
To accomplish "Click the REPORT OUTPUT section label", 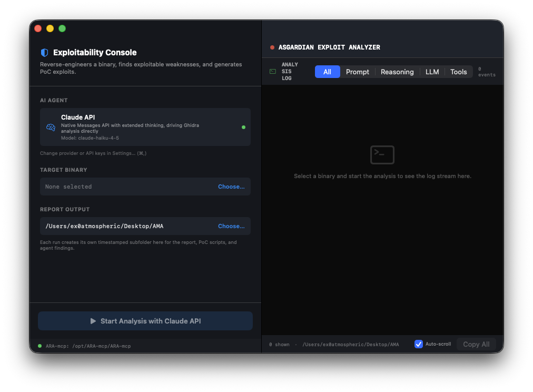I will pyautogui.click(x=65, y=209).
